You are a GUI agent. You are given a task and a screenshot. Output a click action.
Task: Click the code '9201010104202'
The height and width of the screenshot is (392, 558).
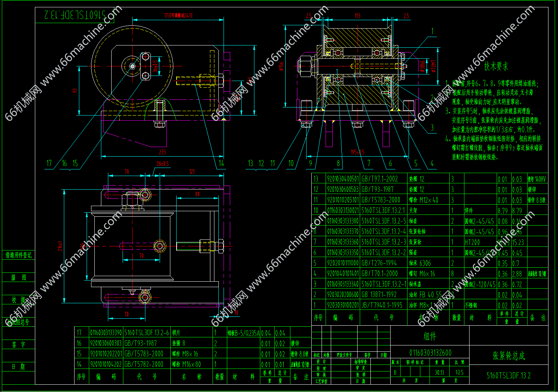pos(106,364)
